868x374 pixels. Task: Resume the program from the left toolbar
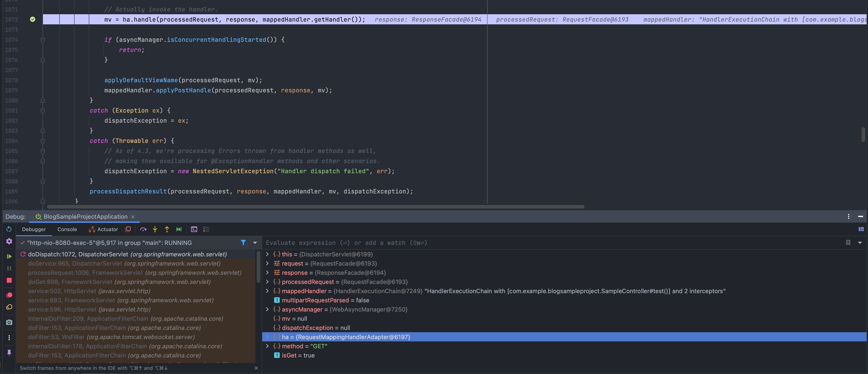click(x=9, y=256)
